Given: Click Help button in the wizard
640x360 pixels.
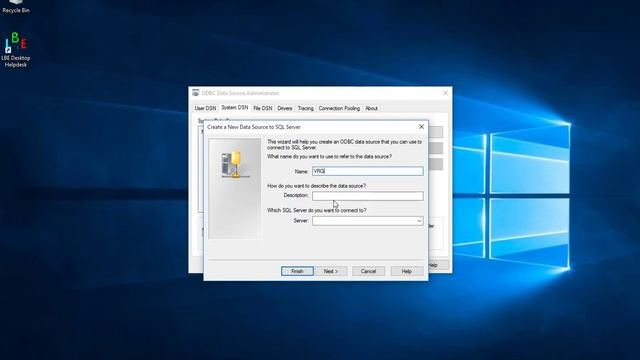Looking at the screenshot, I should [x=407, y=271].
